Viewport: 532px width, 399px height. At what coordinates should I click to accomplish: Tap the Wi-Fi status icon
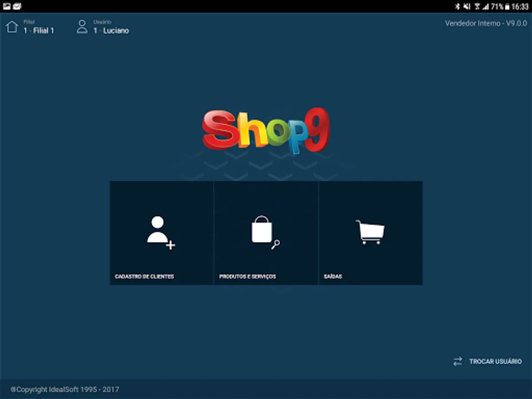[477, 6]
